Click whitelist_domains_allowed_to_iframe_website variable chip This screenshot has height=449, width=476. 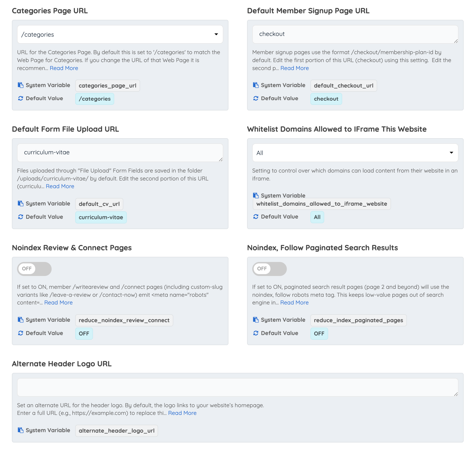[322, 204]
